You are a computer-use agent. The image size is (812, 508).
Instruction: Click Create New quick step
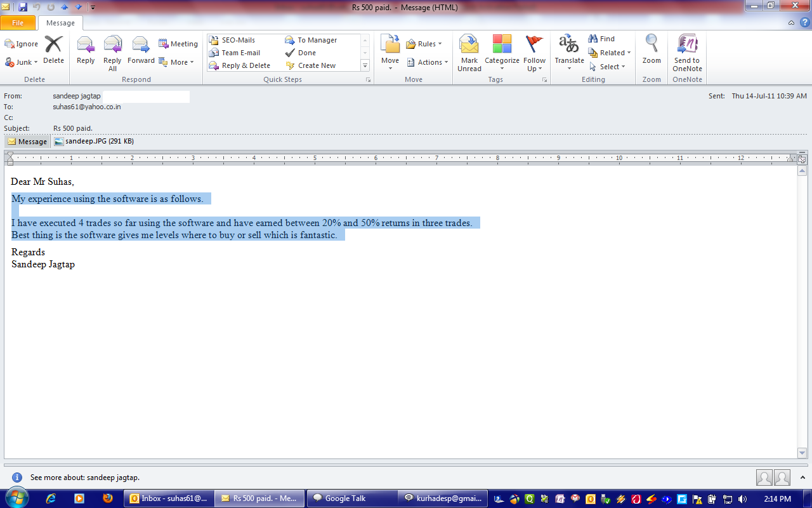(311, 65)
